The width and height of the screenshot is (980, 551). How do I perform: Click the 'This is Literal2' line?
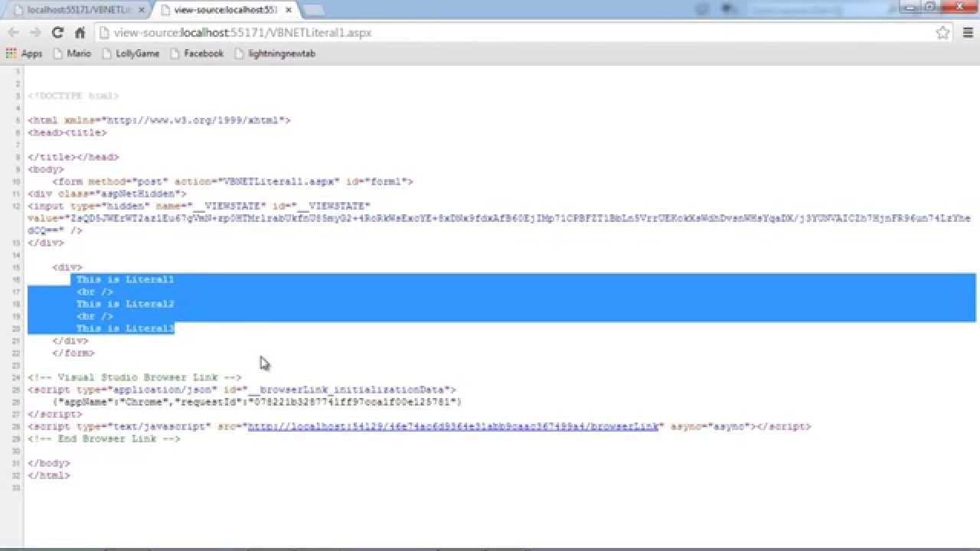coord(126,304)
